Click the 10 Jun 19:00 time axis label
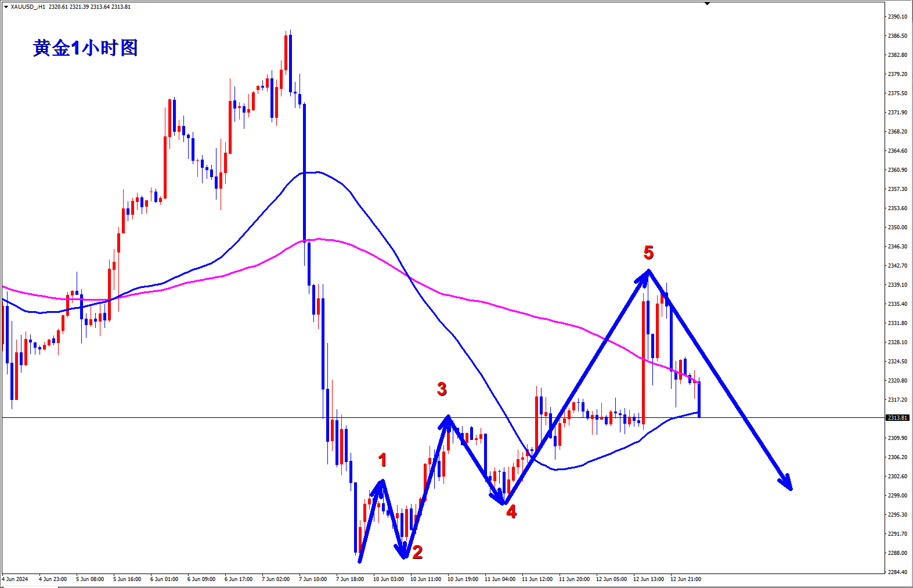Screen dimensions: 913x588 [x=463, y=579]
